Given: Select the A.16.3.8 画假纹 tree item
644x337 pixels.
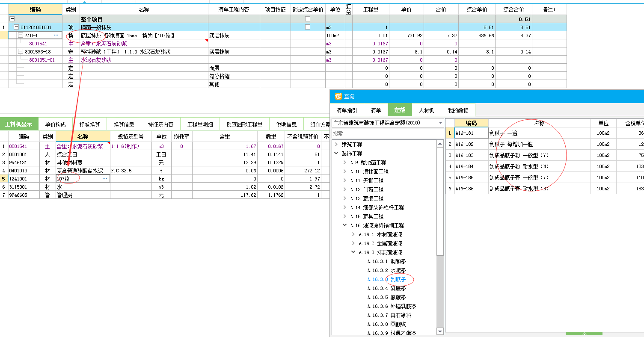Looking at the screenshot, I should point(386,324).
